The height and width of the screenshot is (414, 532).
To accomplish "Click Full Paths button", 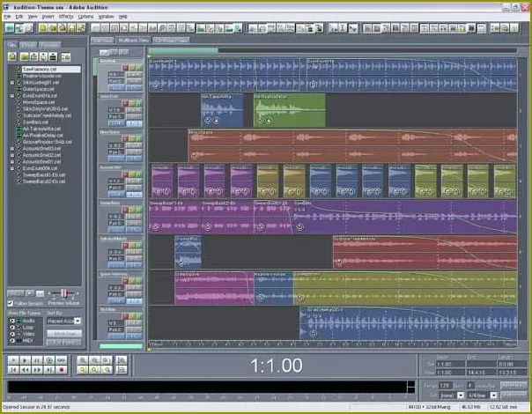I will pyautogui.click(x=64, y=343).
